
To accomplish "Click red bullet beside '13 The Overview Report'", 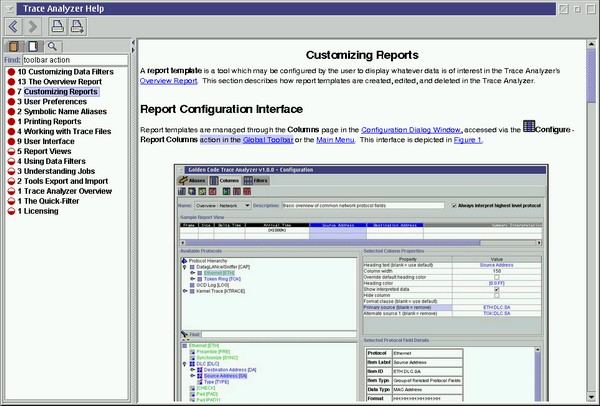I will coord(11,82).
